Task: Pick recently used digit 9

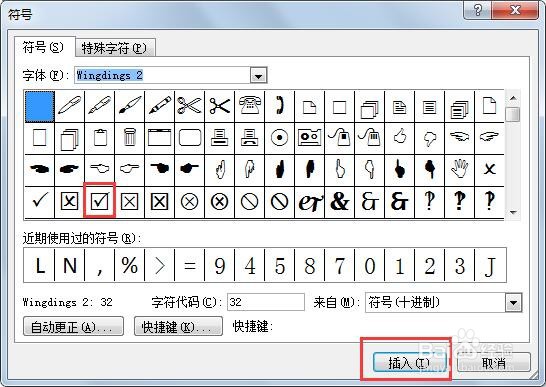Action: (x=219, y=265)
